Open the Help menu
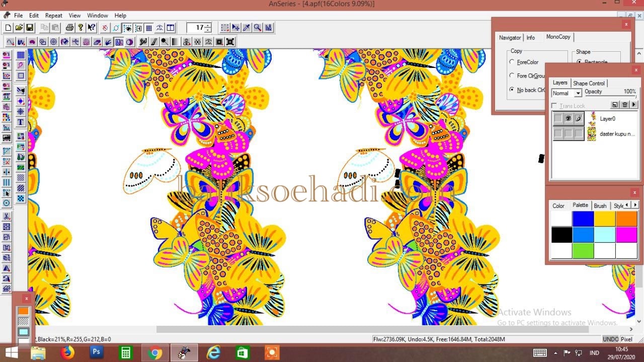Image resolution: width=644 pixels, height=362 pixels. (x=120, y=16)
